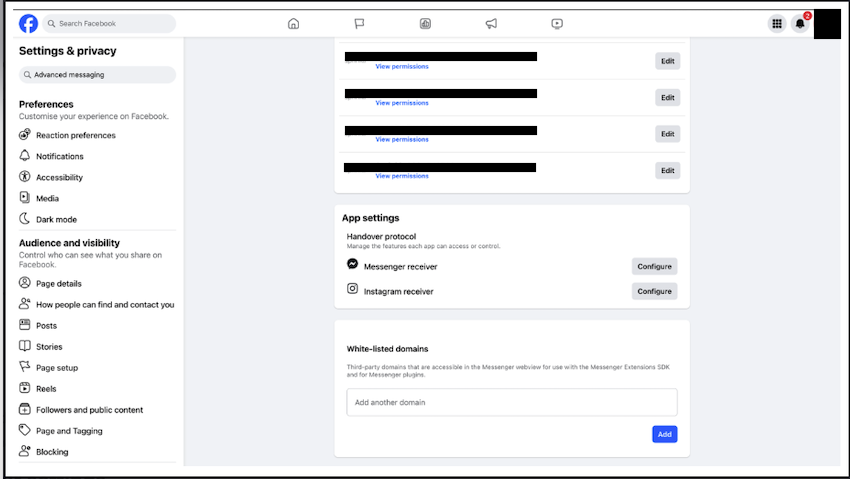850x479 pixels.
Task: Focus the Add another domain field
Action: (511, 402)
